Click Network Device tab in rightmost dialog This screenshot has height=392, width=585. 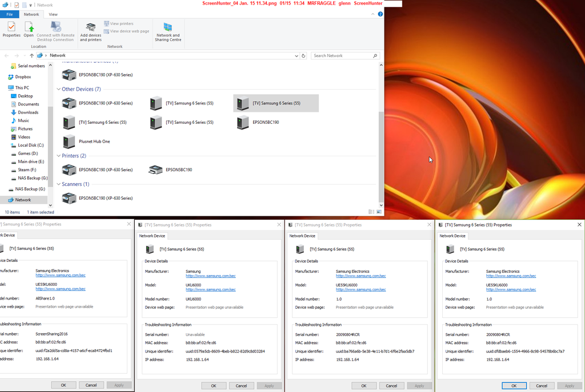(x=452, y=236)
